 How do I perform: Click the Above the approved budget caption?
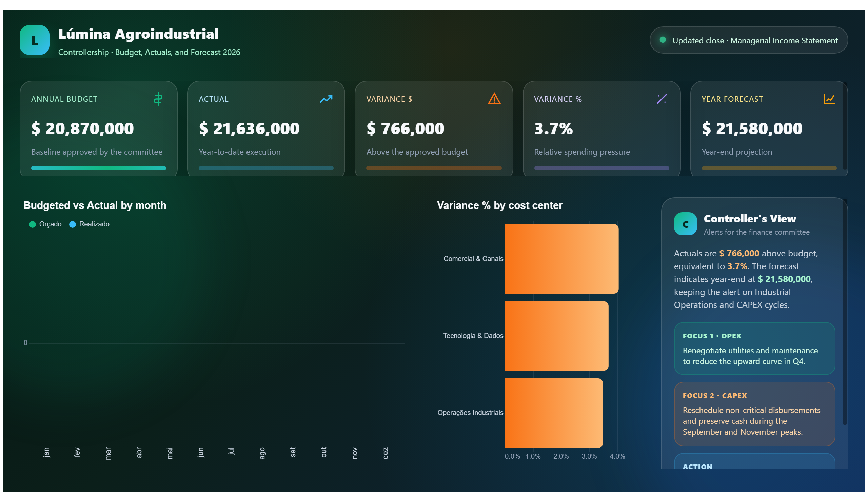(x=417, y=152)
